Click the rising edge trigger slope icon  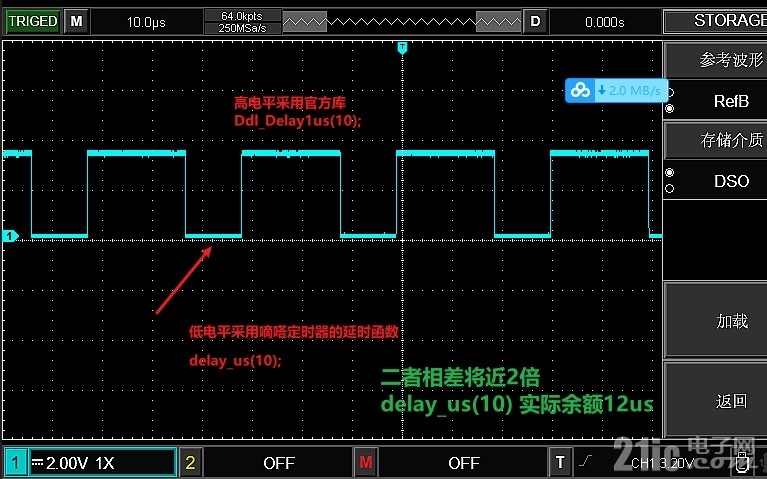[586, 460]
